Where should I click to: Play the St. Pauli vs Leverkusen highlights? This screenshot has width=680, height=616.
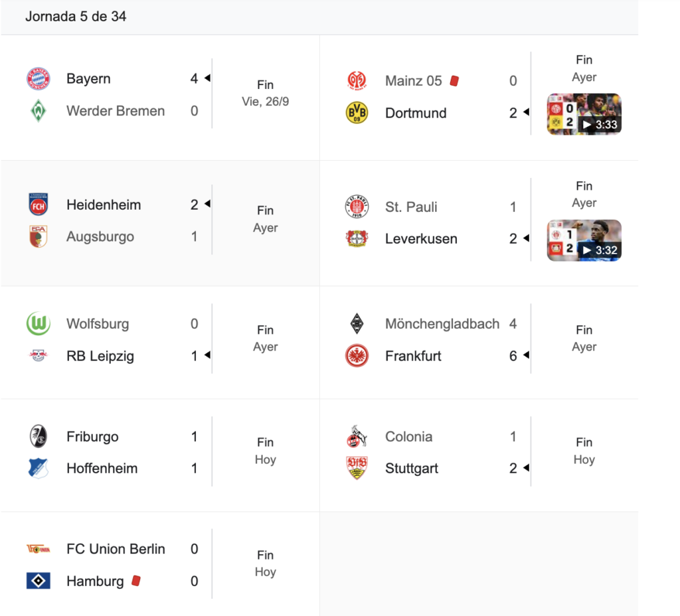584,240
